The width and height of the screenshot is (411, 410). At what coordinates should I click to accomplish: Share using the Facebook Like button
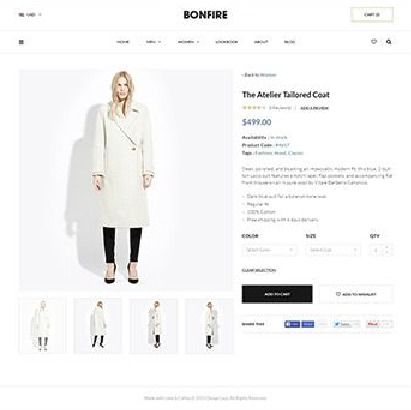pos(292,324)
